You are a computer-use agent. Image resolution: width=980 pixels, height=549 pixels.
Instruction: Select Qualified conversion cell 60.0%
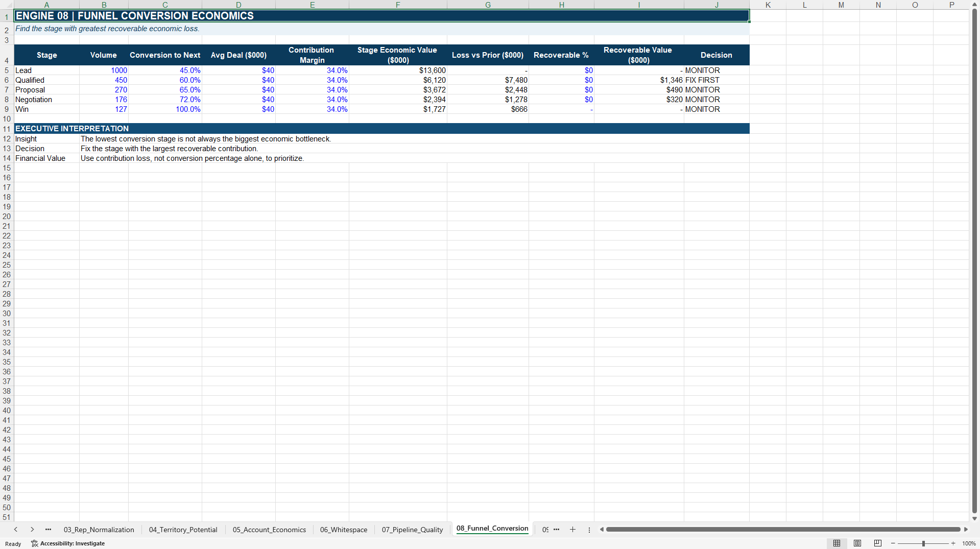coord(165,80)
